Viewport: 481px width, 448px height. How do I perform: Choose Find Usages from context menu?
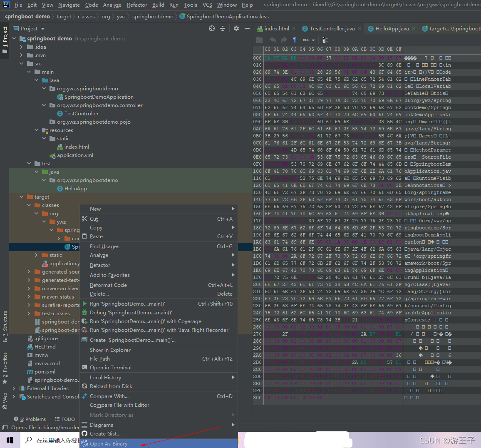159,246
